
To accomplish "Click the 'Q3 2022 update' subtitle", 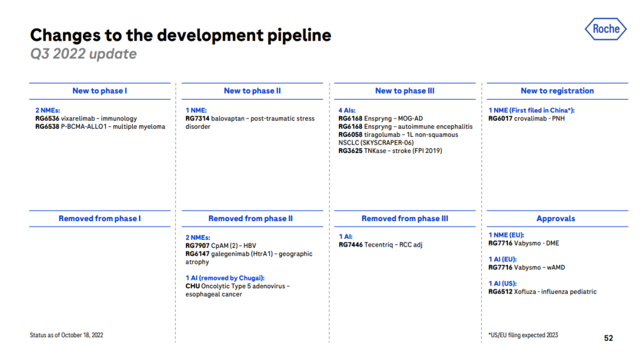I will (83, 54).
